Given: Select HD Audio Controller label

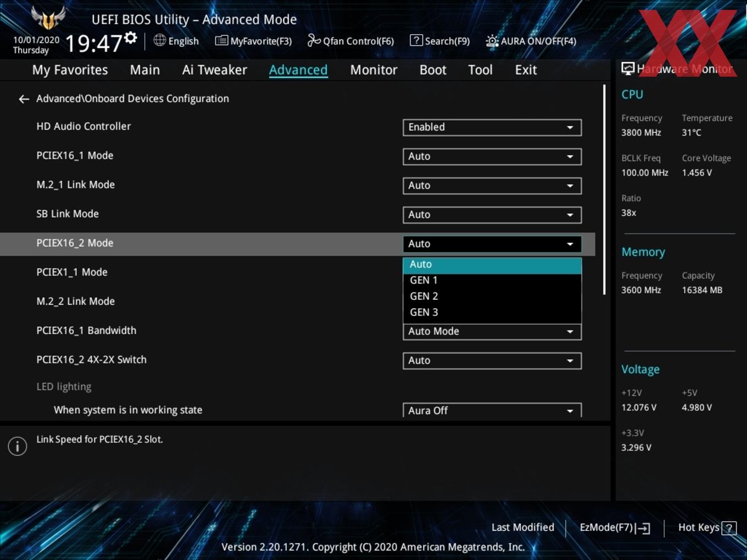Looking at the screenshot, I should click(x=83, y=126).
